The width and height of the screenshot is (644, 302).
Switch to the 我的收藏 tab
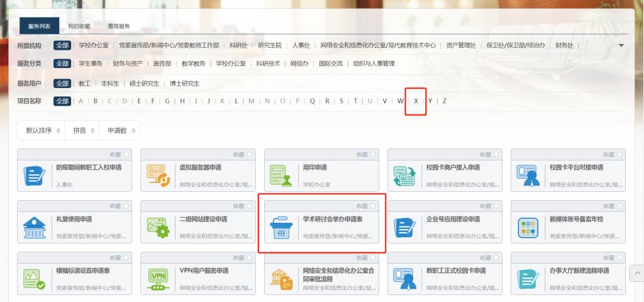coord(79,26)
